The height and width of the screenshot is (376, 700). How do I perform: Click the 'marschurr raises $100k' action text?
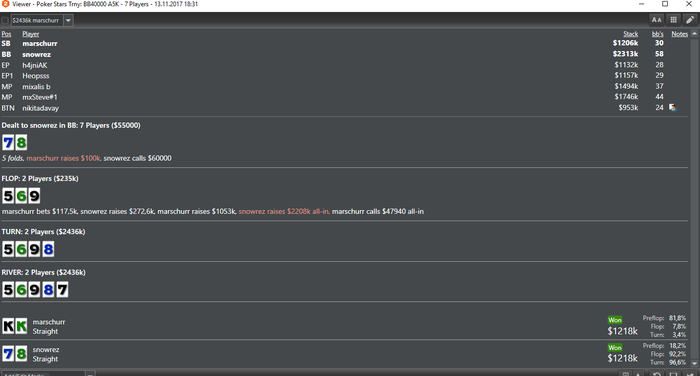pos(63,158)
